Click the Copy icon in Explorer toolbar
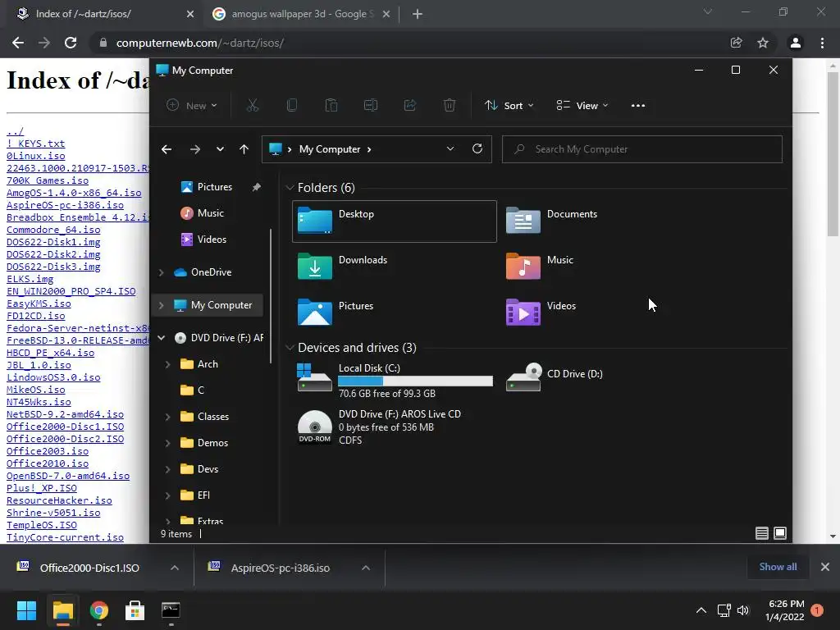The width and height of the screenshot is (840, 630). [x=292, y=106]
